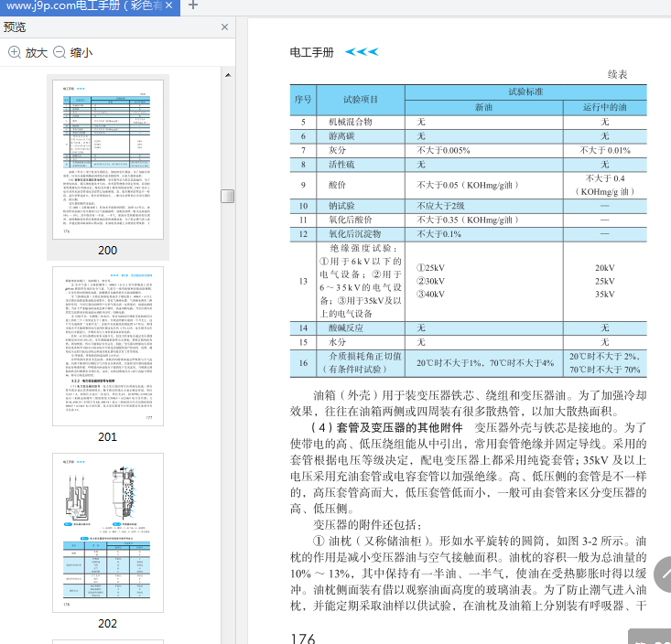Click the ①25kV value in row 13
Viewport: 671px width, 644px height.
click(430, 268)
